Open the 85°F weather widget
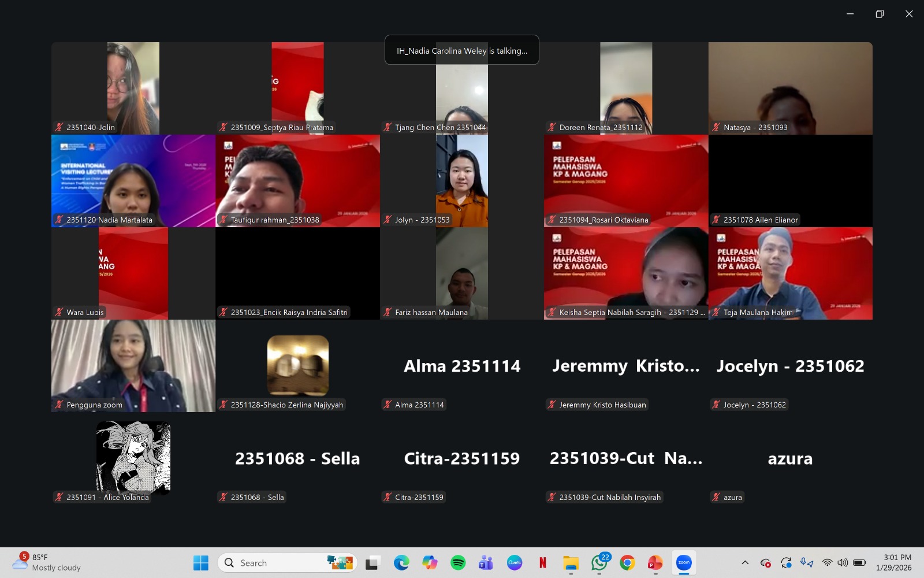This screenshot has height=578, width=924. point(47,562)
